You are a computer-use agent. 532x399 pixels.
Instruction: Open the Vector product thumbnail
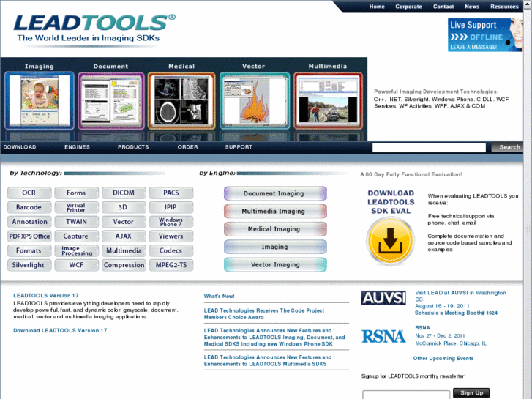pos(255,100)
